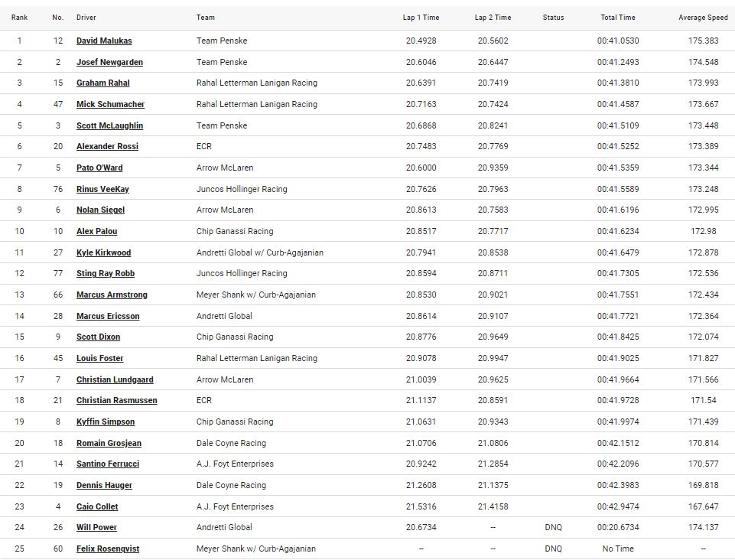Click Rinus VeeKay name link

click(x=102, y=189)
